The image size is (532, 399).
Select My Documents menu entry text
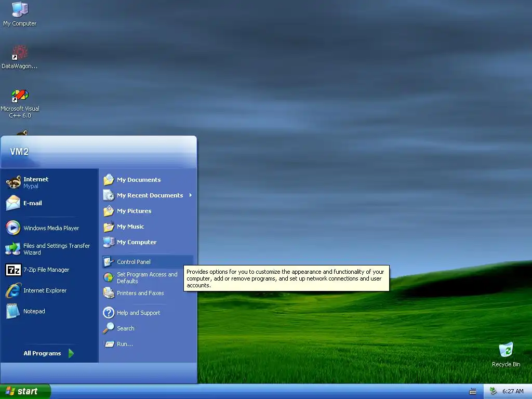[139, 180]
